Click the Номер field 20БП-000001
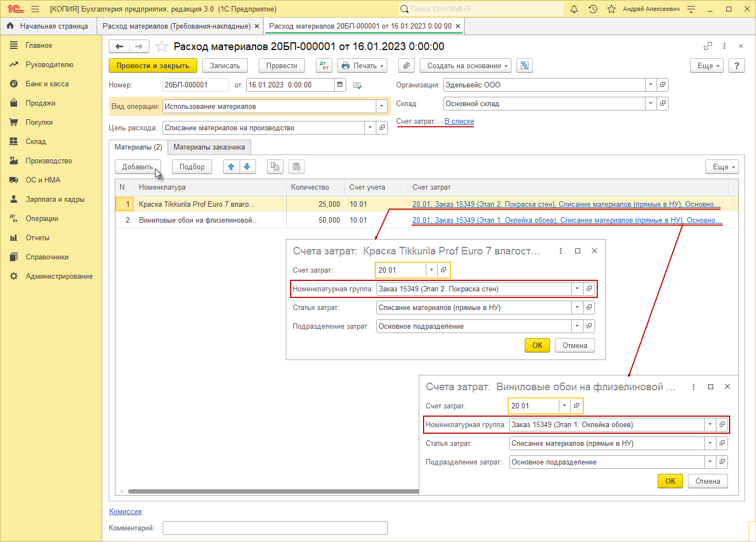This screenshot has width=756, height=542. click(x=196, y=85)
